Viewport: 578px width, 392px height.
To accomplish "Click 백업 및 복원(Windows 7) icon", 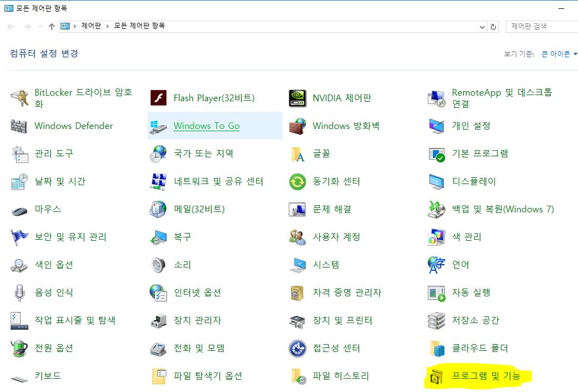I will [x=437, y=209].
